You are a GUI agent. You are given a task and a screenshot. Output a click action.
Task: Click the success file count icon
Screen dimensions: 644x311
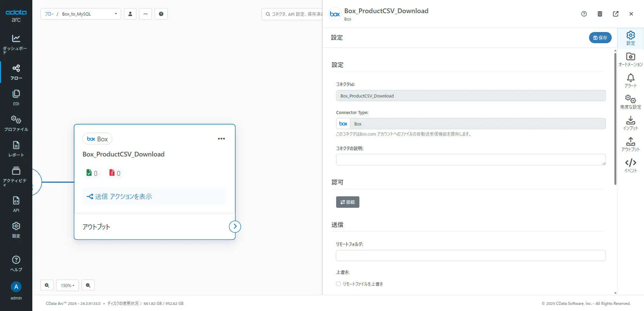pos(89,173)
